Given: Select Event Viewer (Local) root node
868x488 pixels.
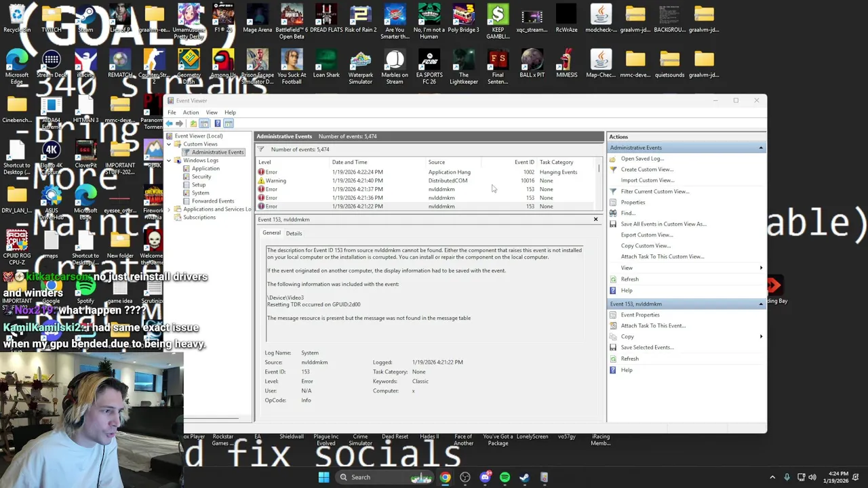Looking at the screenshot, I should point(199,136).
